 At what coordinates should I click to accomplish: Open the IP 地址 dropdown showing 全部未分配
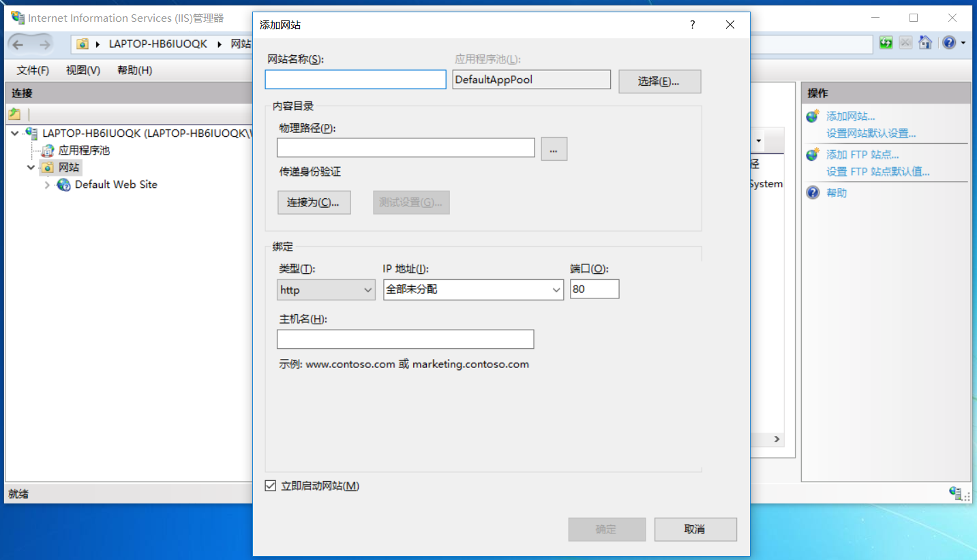click(473, 289)
